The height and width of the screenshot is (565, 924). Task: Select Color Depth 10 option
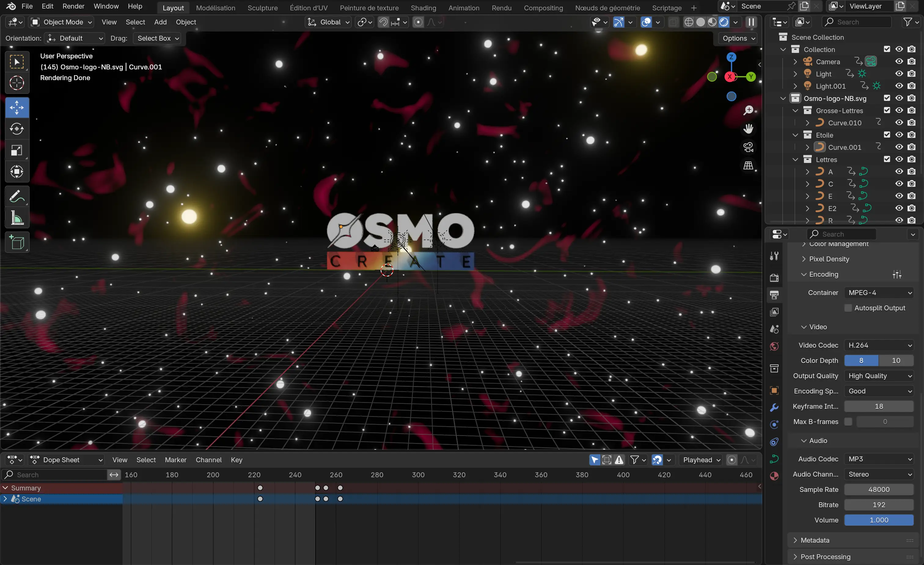tap(896, 360)
